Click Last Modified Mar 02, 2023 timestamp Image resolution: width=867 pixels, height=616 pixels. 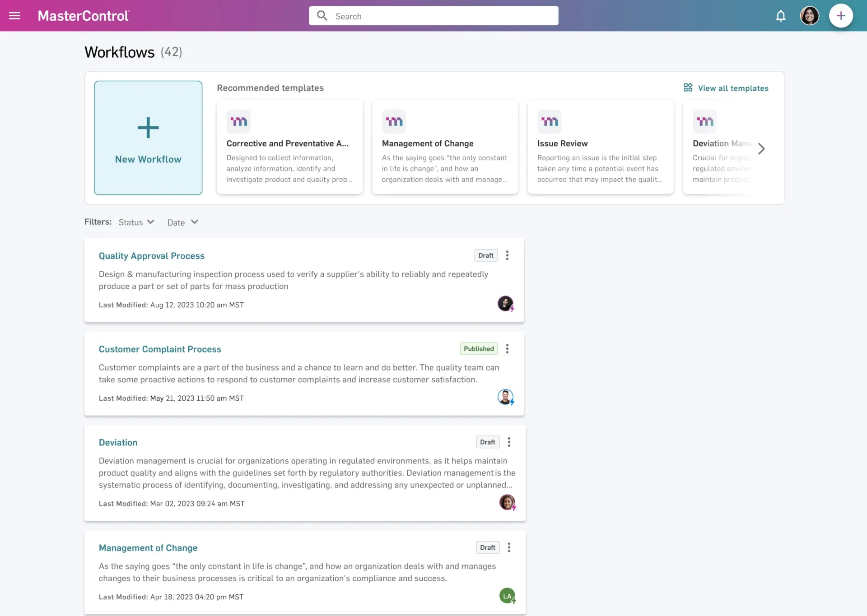pos(172,504)
